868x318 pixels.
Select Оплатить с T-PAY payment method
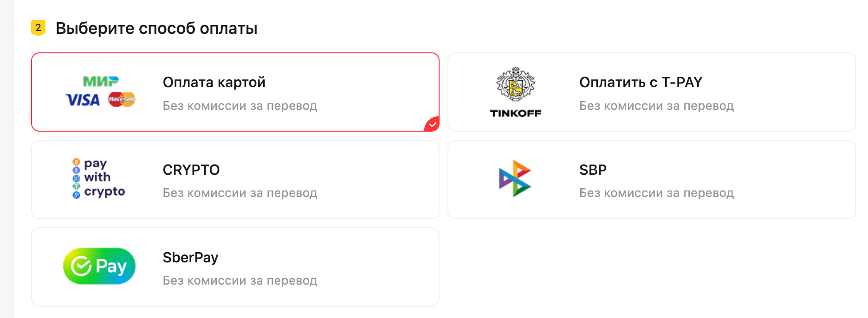point(641,83)
